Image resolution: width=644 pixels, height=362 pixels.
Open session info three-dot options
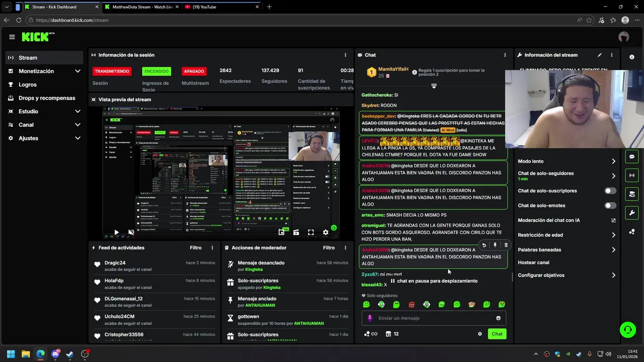tap(345, 55)
